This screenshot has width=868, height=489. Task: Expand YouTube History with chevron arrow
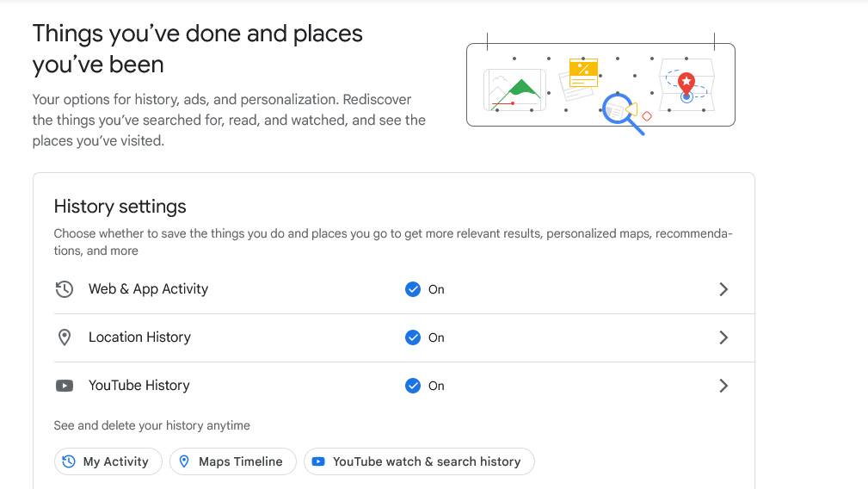tap(723, 386)
